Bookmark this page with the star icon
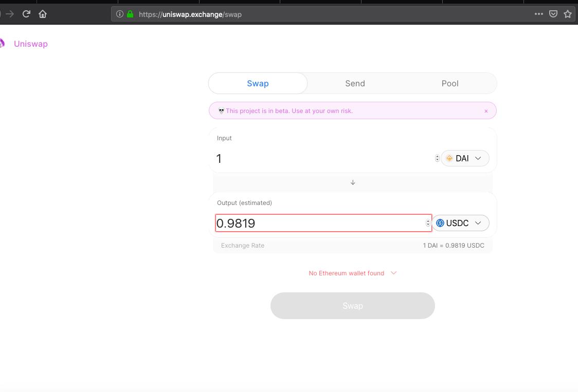The height and width of the screenshot is (392, 578). (568, 14)
